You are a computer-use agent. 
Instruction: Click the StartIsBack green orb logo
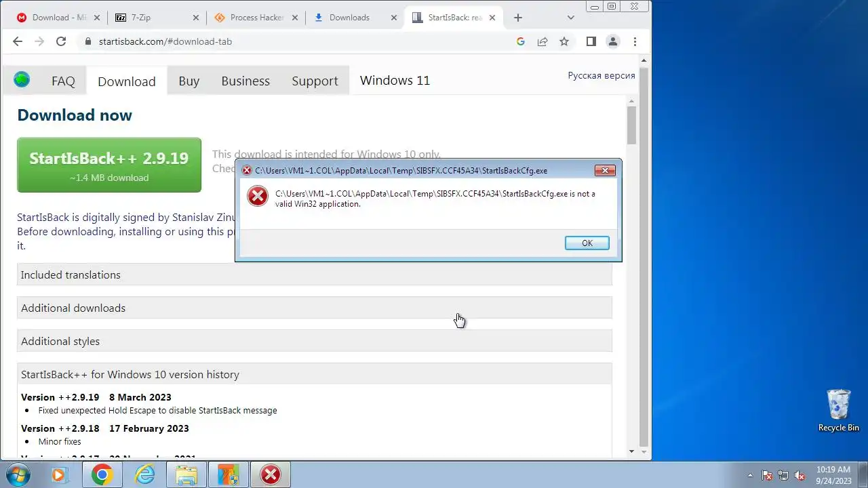(22, 80)
